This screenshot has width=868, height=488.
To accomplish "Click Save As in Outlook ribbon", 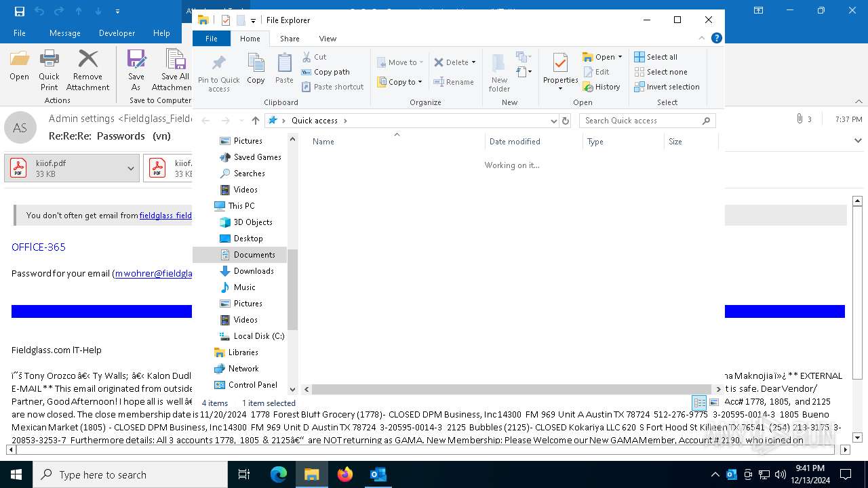I will pyautogui.click(x=136, y=70).
